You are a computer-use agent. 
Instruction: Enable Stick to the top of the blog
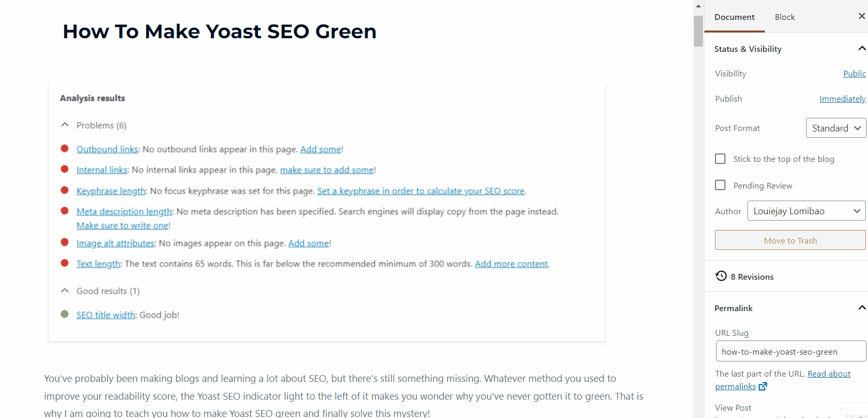(720, 159)
